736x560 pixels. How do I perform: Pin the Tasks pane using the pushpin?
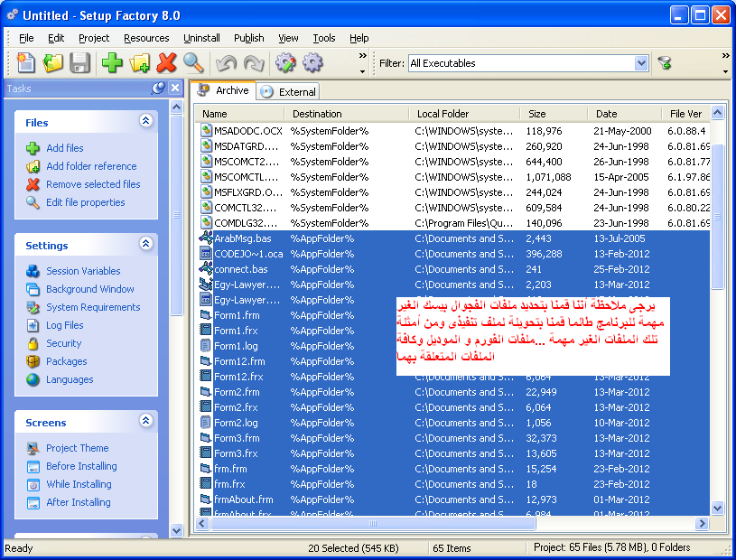(159, 89)
